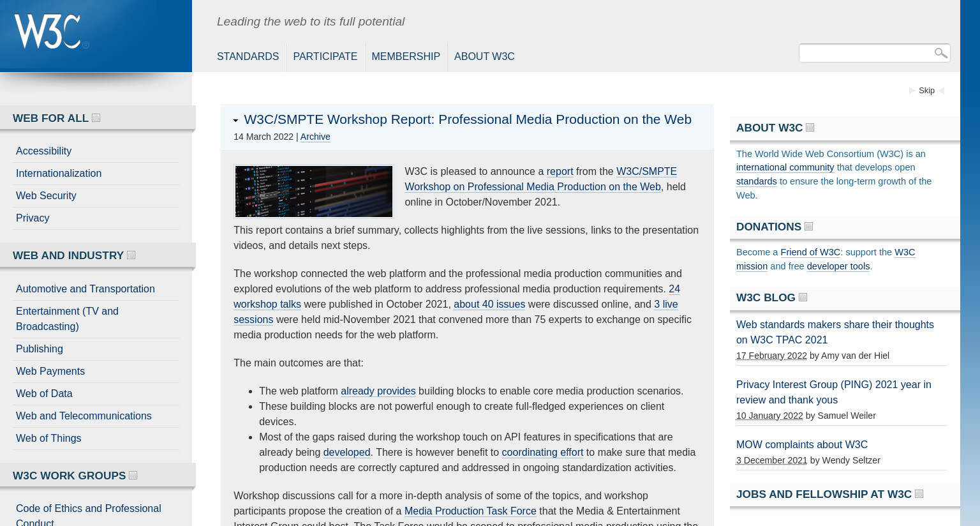Click the W3C logo
980x526 pixels.
(x=51, y=31)
